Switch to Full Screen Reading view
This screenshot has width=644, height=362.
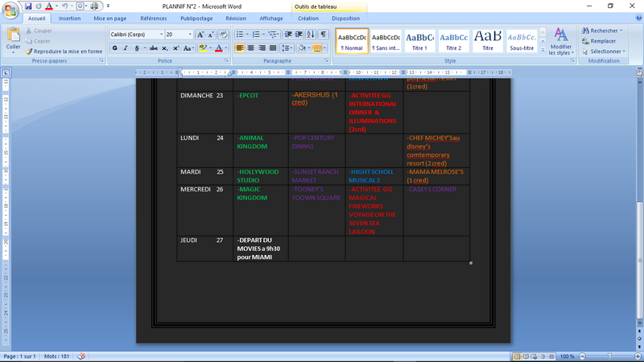point(526,356)
